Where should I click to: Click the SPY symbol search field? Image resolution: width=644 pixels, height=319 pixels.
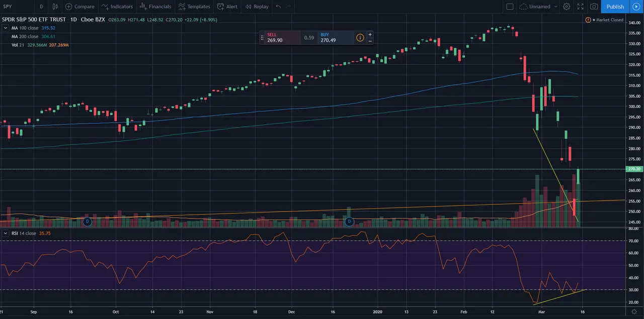pos(18,7)
